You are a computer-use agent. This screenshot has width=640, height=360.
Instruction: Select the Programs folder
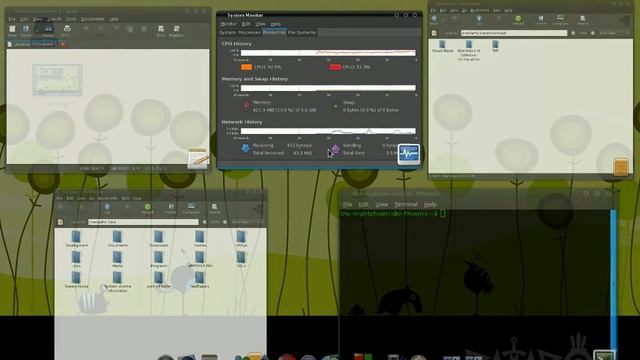point(158,259)
